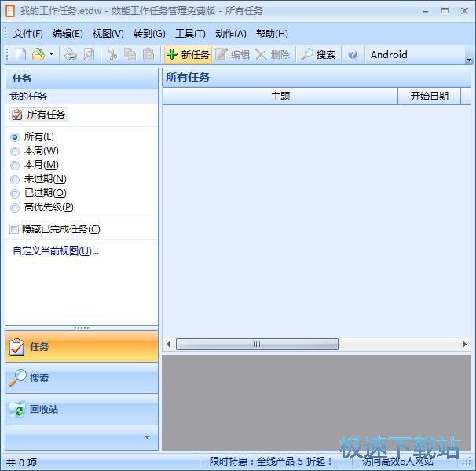476x471 pixels.
Task: Click the print icon in toolbar
Action: (71, 54)
